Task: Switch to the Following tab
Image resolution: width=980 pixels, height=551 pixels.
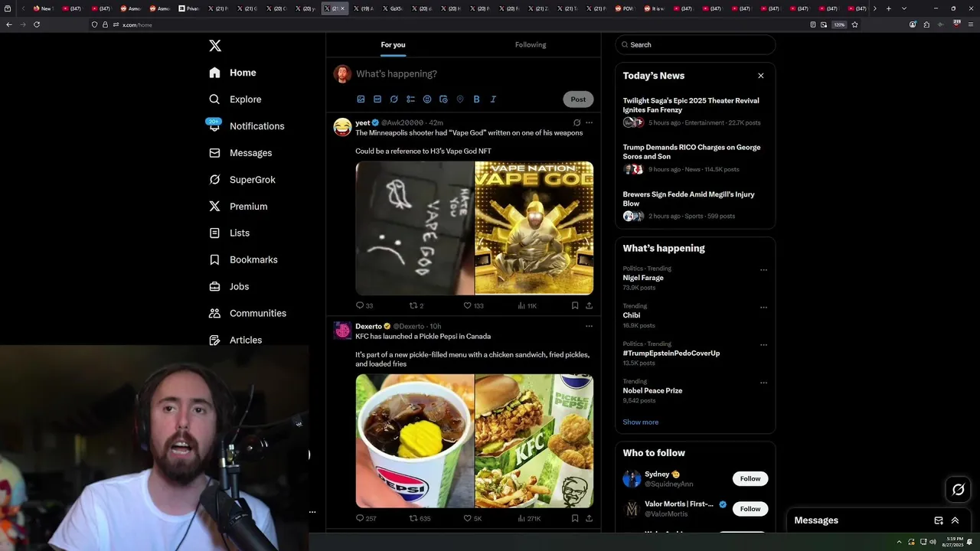Action: pyautogui.click(x=531, y=44)
